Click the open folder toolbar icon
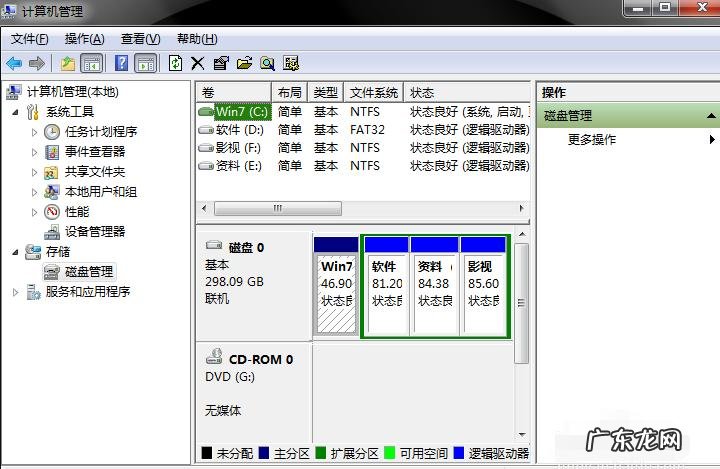Screen dimensions: 720x469 point(244,63)
